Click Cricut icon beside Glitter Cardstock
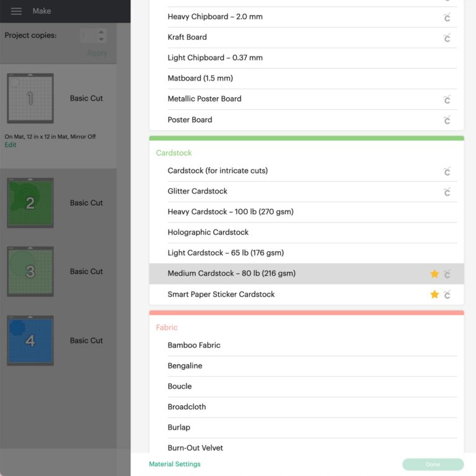Viewport: 476px width, 476px height. click(447, 192)
